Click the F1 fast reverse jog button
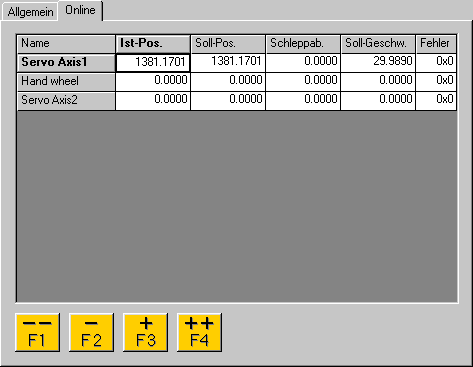 tap(38, 332)
